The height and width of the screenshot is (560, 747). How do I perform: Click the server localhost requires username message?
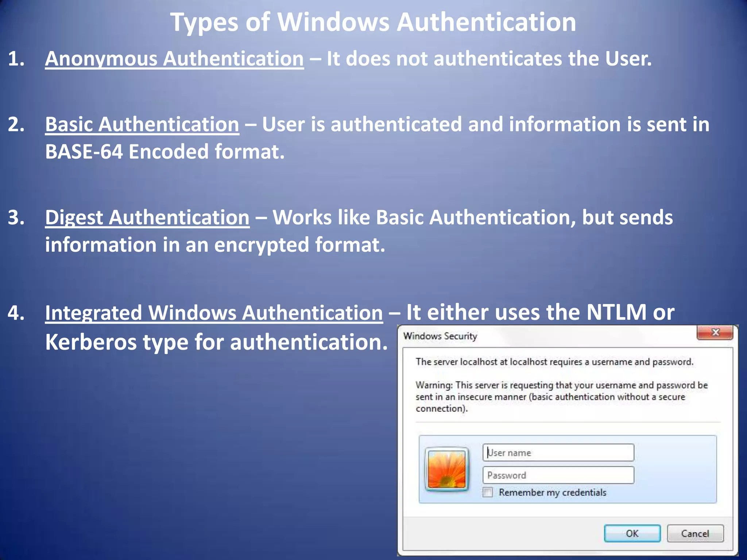[x=554, y=362]
